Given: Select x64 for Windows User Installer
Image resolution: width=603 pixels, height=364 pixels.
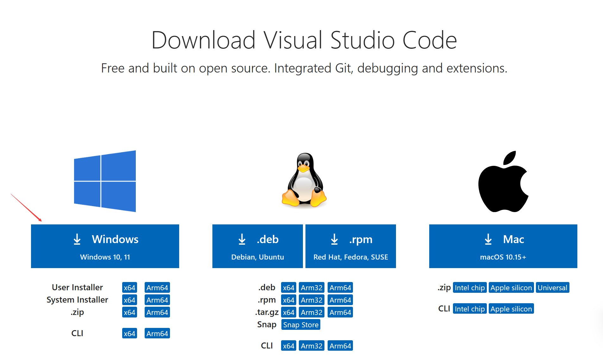Looking at the screenshot, I should tap(129, 287).
